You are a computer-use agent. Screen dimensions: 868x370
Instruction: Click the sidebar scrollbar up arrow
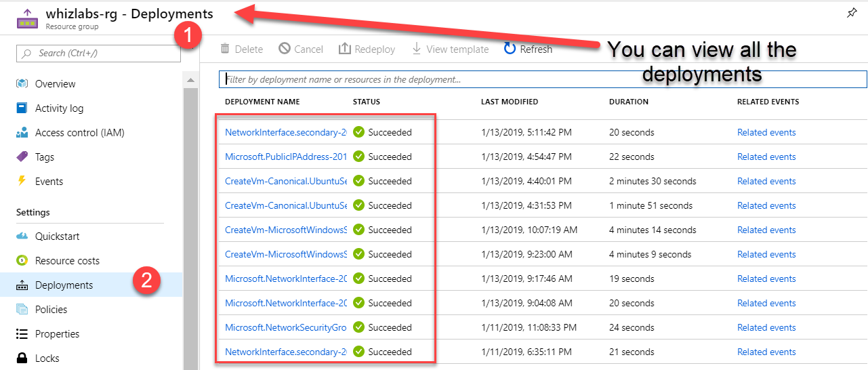[190, 80]
